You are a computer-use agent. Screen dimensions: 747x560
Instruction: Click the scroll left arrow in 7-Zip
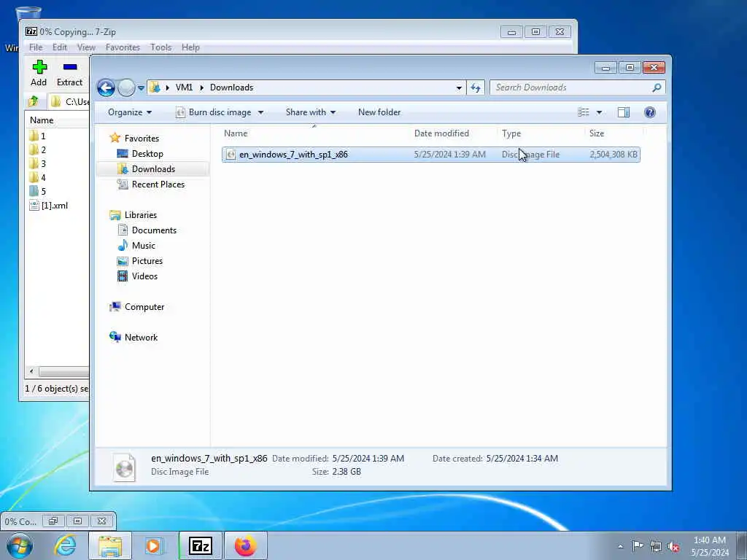coord(31,371)
